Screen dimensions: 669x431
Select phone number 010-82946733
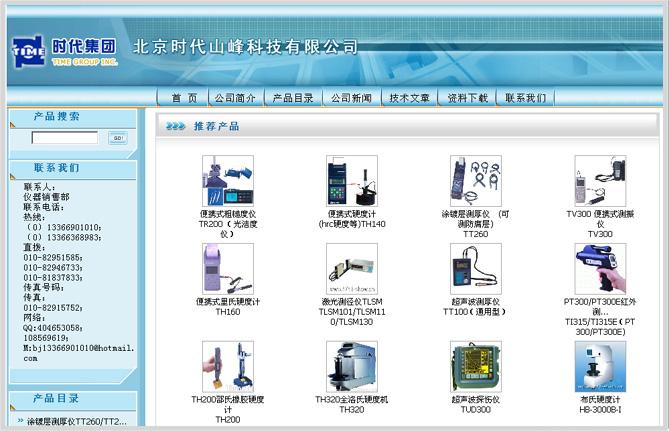coord(53,268)
